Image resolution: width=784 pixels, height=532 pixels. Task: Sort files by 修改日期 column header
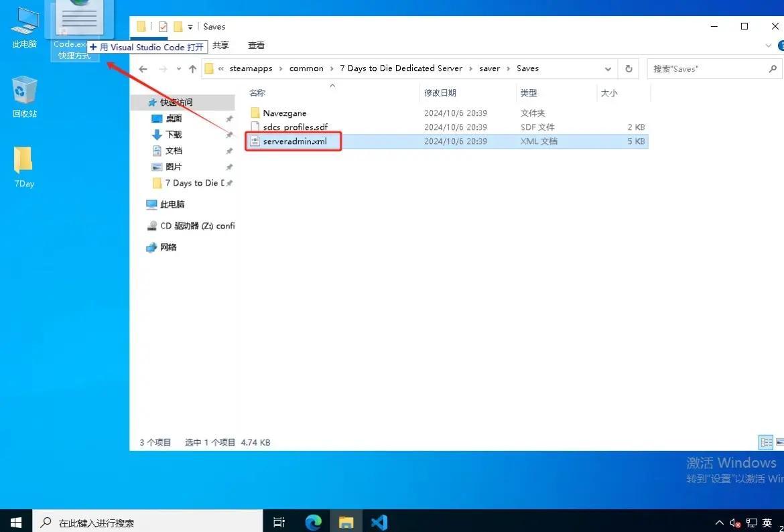pyautogui.click(x=439, y=93)
